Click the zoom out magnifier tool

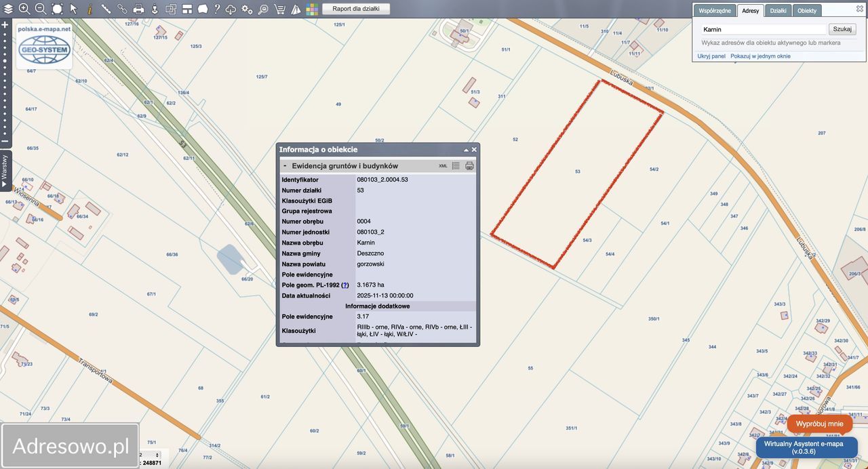41,9
